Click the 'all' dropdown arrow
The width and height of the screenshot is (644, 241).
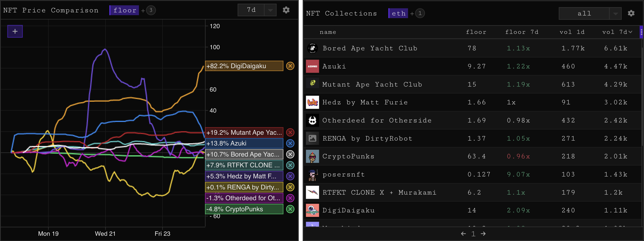pyautogui.click(x=615, y=14)
